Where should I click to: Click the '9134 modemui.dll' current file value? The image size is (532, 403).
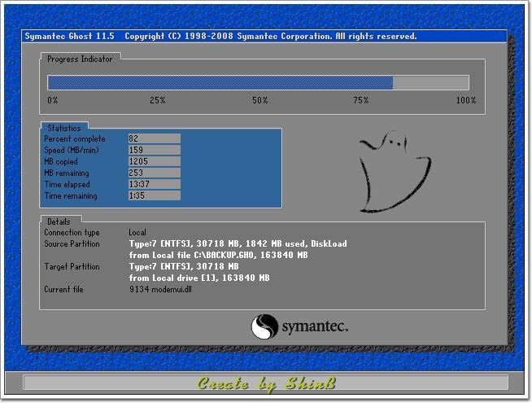[160, 289]
